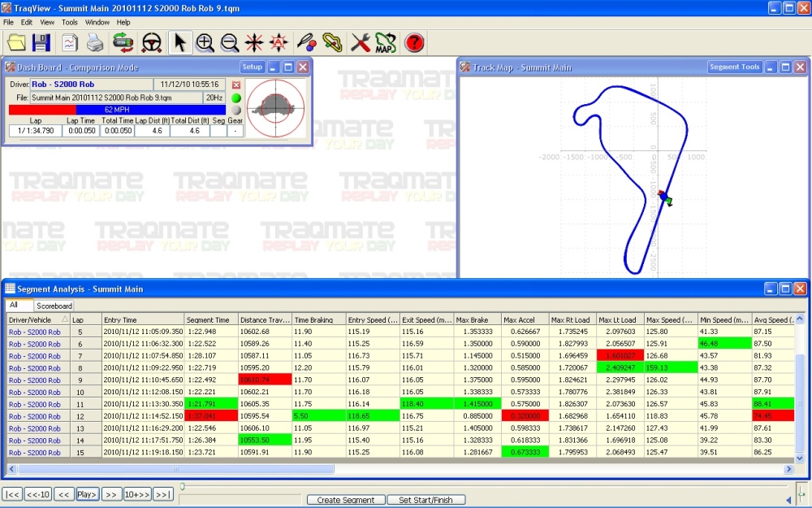Click the playback position slider handle

(182, 487)
